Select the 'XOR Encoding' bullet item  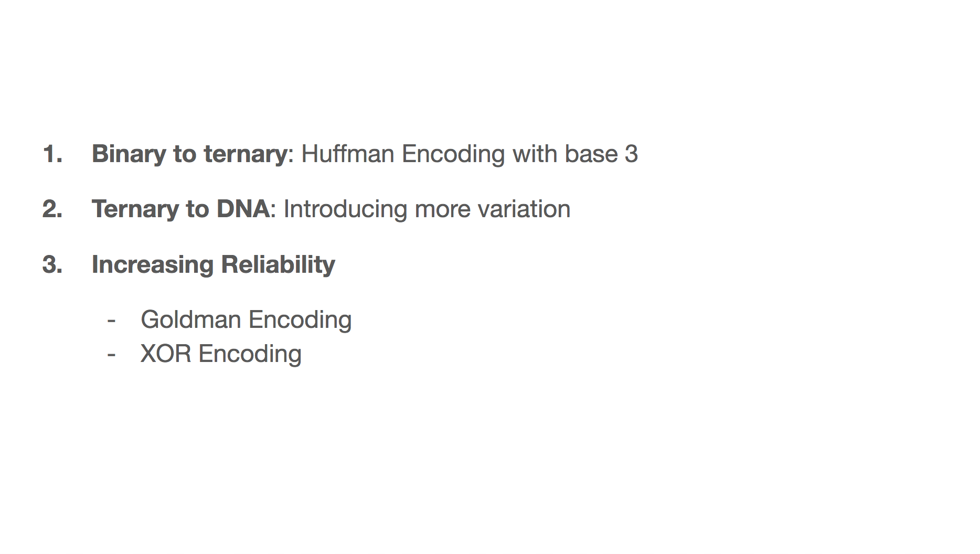click(x=221, y=354)
